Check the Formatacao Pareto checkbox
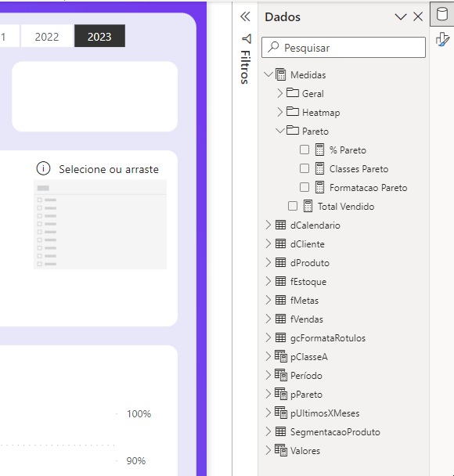This screenshot has height=476, width=454. click(304, 187)
